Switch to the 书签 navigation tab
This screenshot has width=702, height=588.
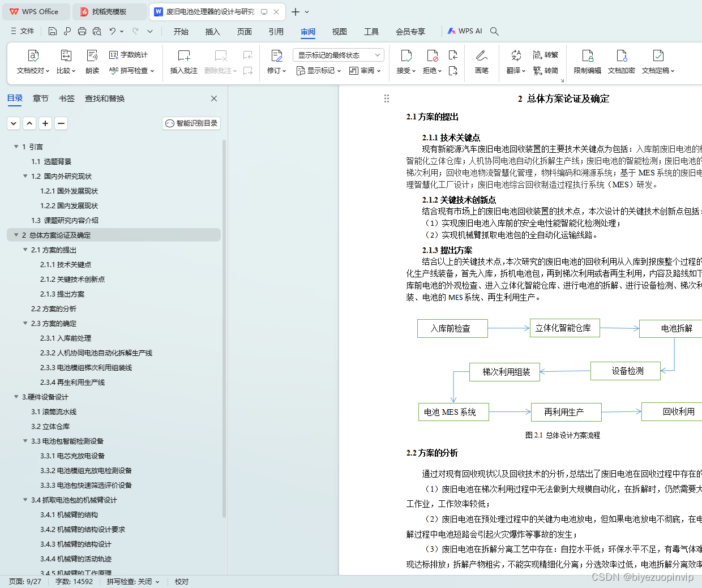pyautogui.click(x=67, y=98)
